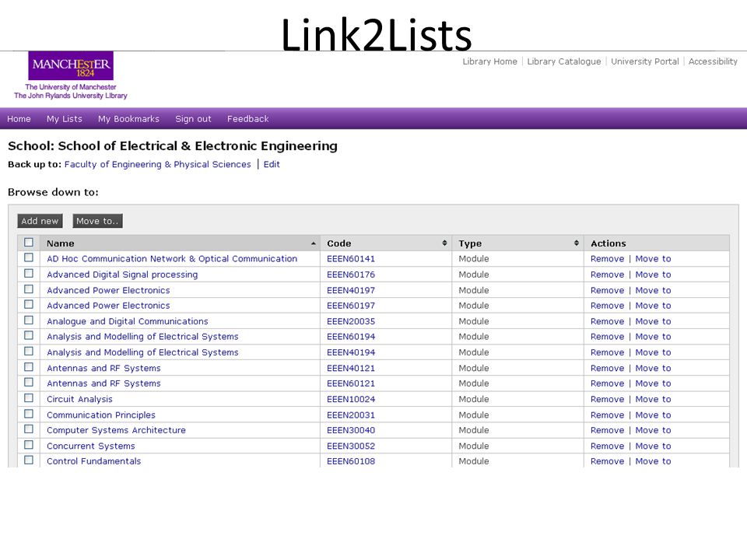Open the Circuit Analysis module link
This screenshot has height=560, width=747.
pyautogui.click(x=79, y=399)
